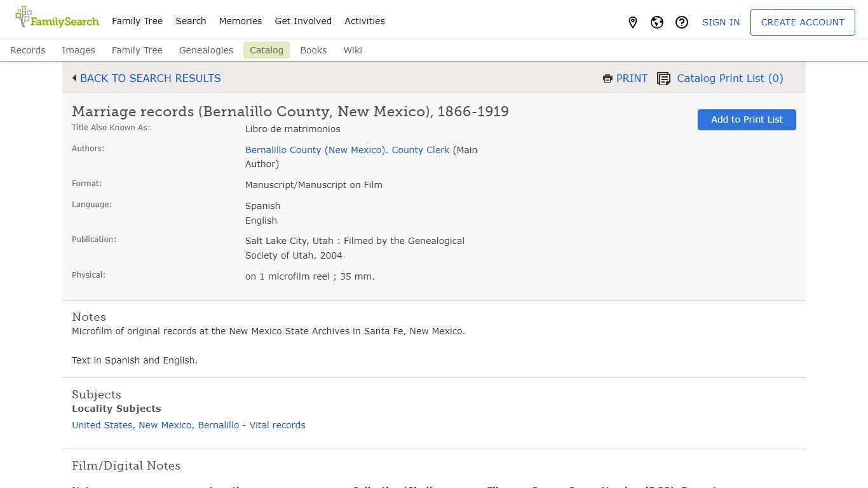
Task: Click the CREATE ACCOUNT button
Action: point(803,22)
